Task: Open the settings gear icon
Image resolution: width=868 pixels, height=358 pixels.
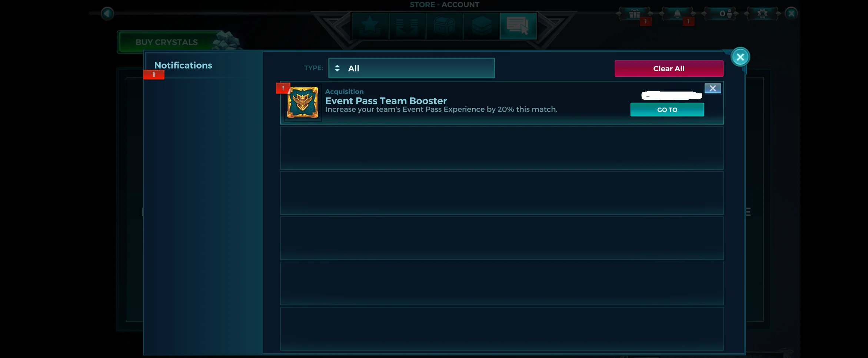Action: point(762,14)
